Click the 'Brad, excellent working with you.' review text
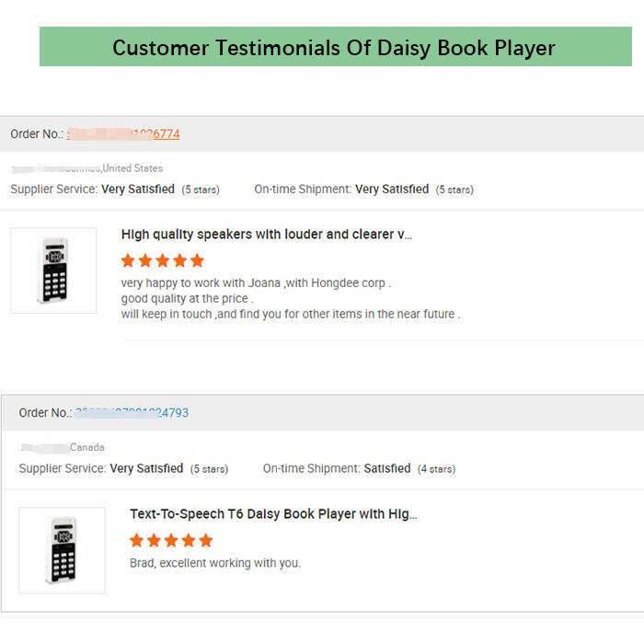The width and height of the screenshot is (644, 644). (x=215, y=563)
